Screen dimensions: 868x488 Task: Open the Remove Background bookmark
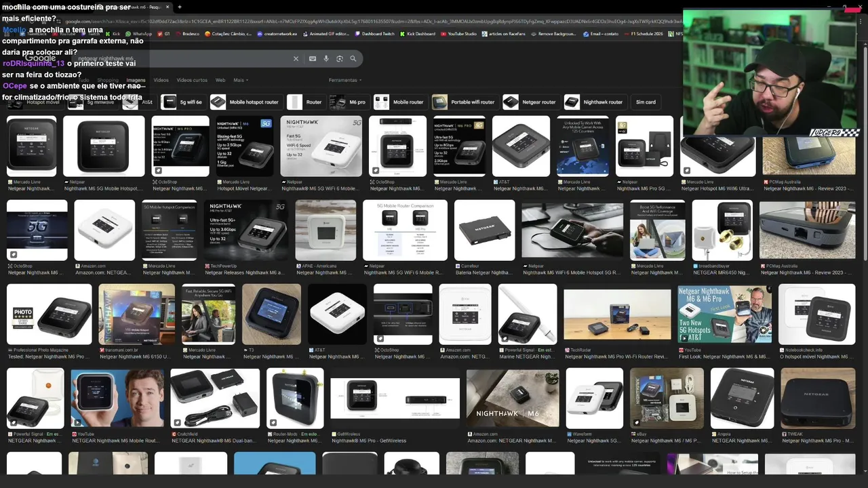click(x=553, y=33)
